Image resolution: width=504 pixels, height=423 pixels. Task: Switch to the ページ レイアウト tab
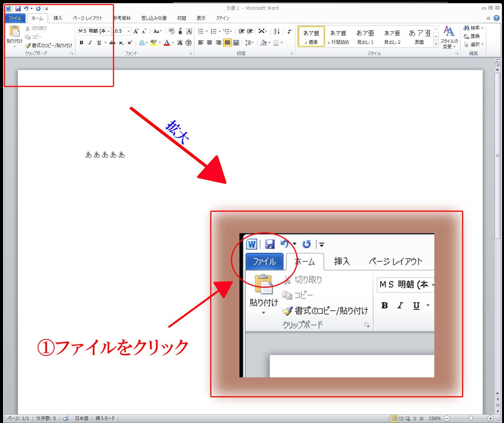[87, 18]
